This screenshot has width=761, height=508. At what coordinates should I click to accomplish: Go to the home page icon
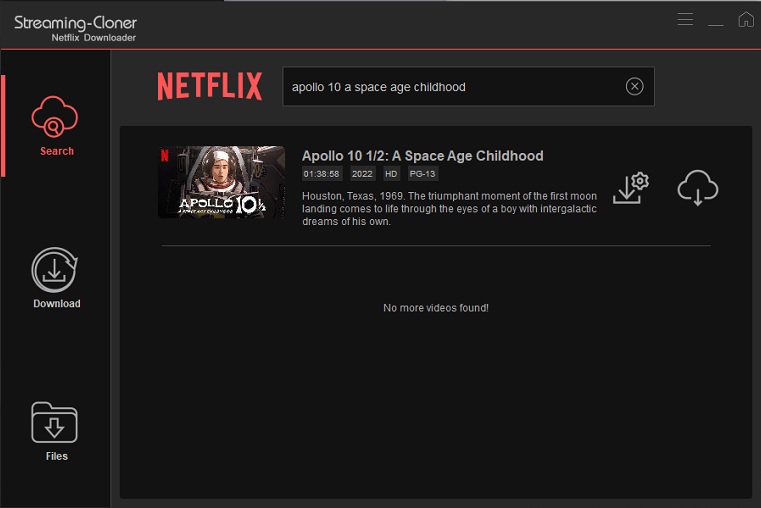pyautogui.click(x=745, y=19)
